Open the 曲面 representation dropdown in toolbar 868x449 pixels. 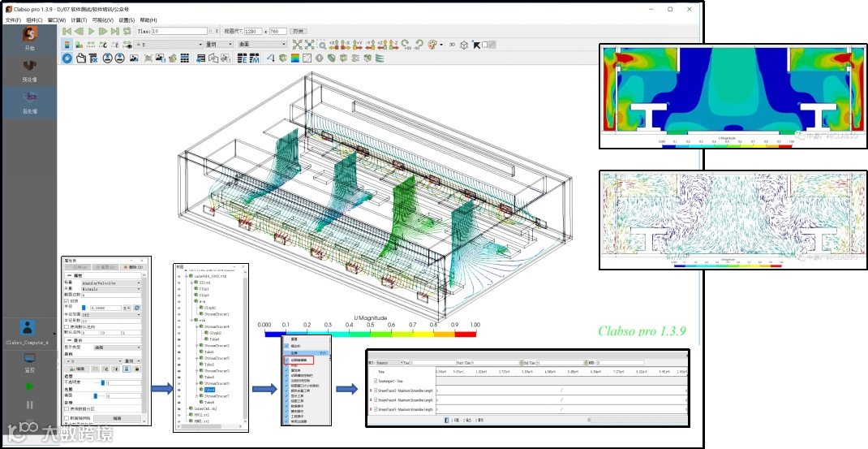[x=262, y=45]
